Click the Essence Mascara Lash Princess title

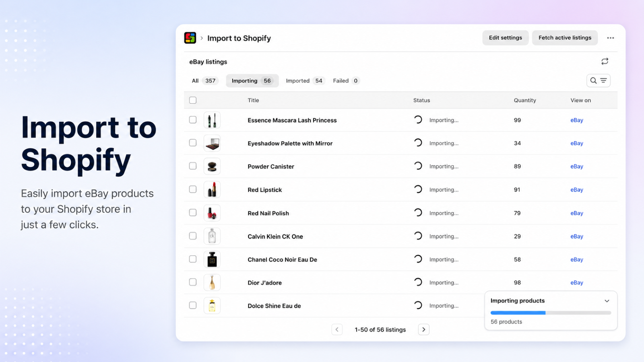point(292,120)
